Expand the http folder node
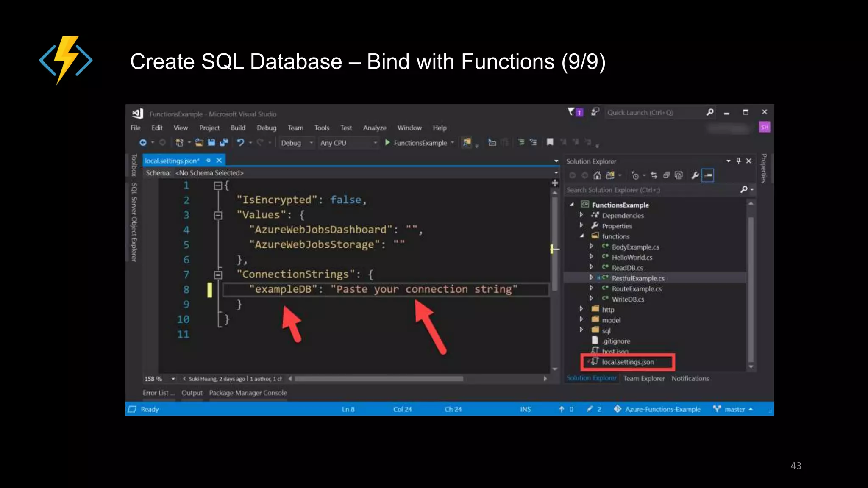Viewport: 868px width, 488px height. 581,309
